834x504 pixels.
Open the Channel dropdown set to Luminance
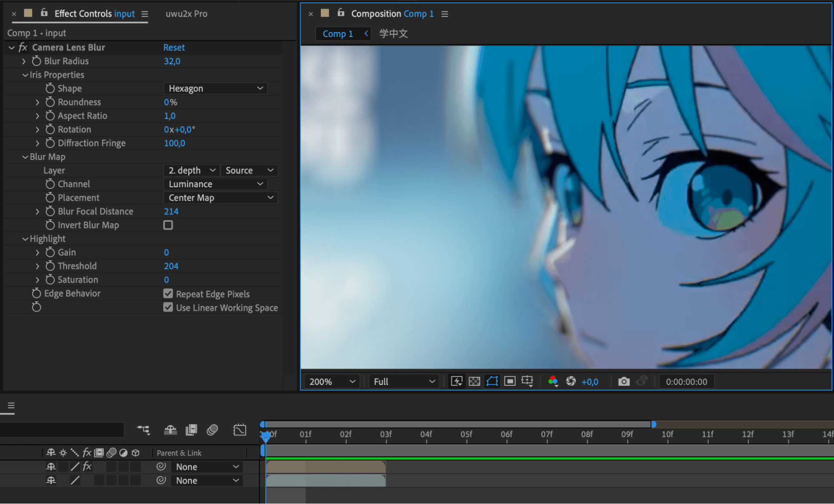point(216,184)
